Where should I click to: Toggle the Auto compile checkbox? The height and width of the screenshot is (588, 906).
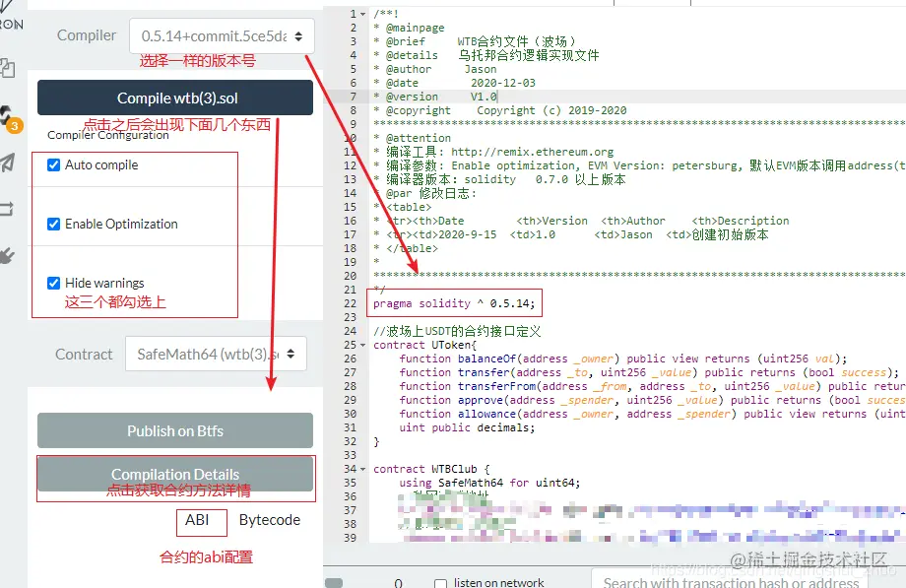(x=54, y=165)
